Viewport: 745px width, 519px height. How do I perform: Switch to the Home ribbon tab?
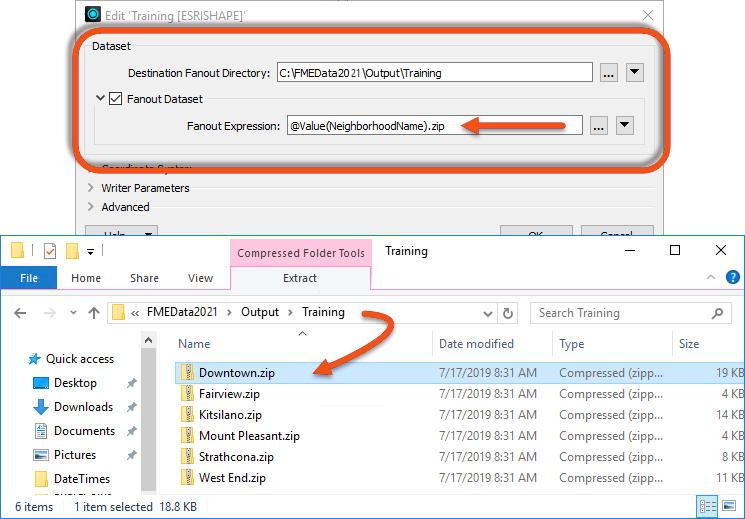tap(86, 278)
